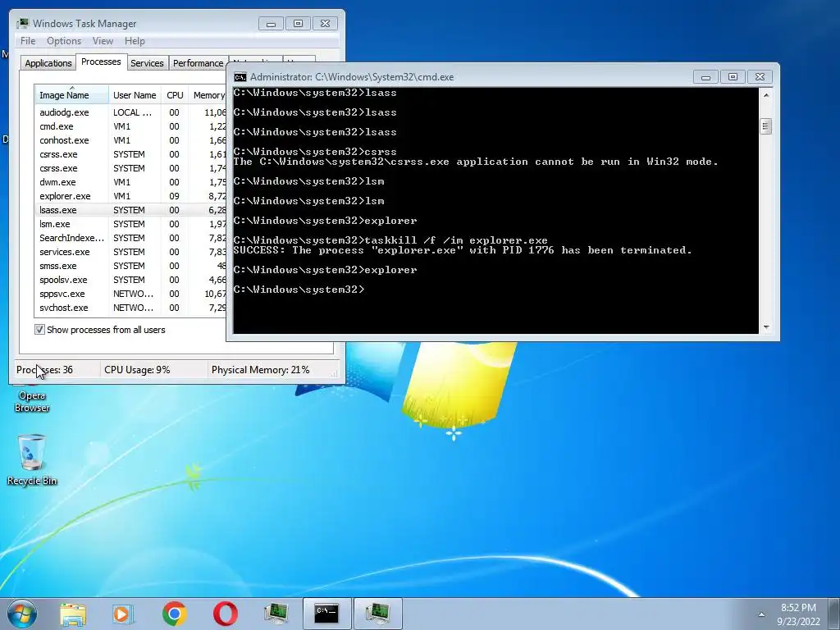Select the audiodg.exe process row

[130, 112]
